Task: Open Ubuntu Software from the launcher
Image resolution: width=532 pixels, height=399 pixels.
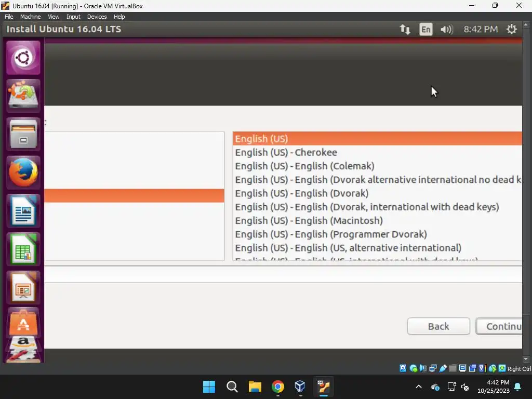Action: click(23, 322)
